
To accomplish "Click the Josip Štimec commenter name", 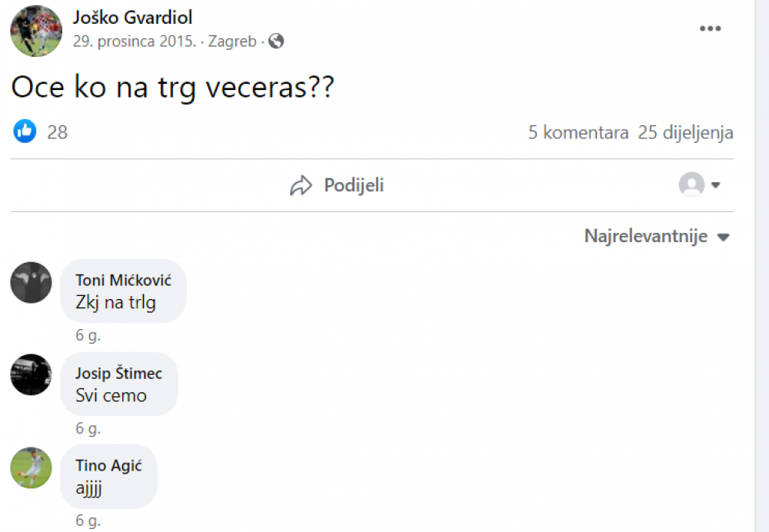I will [x=118, y=373].
